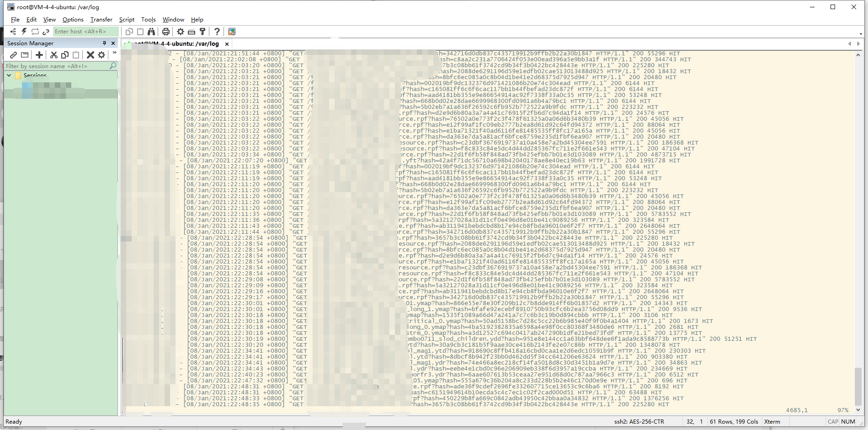Expand the main toolbar options arrow
Screen dimensions: 868x430
pos(861,33)
